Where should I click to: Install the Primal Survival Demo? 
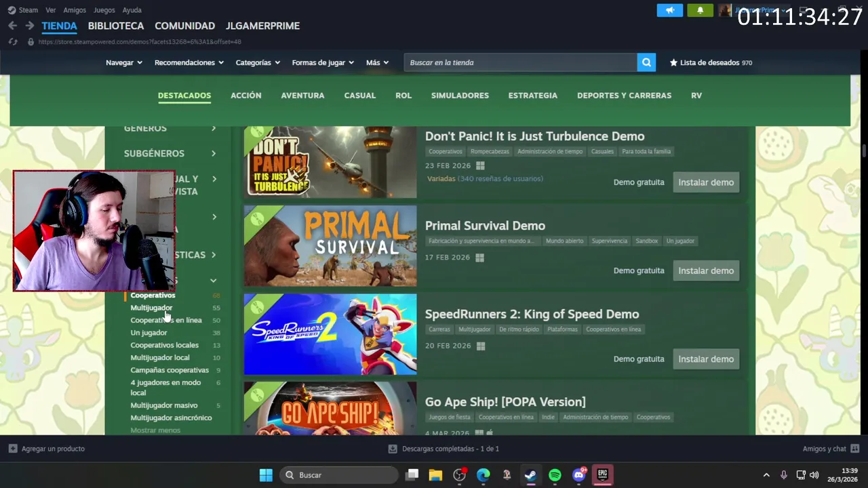tap(706, 270)
